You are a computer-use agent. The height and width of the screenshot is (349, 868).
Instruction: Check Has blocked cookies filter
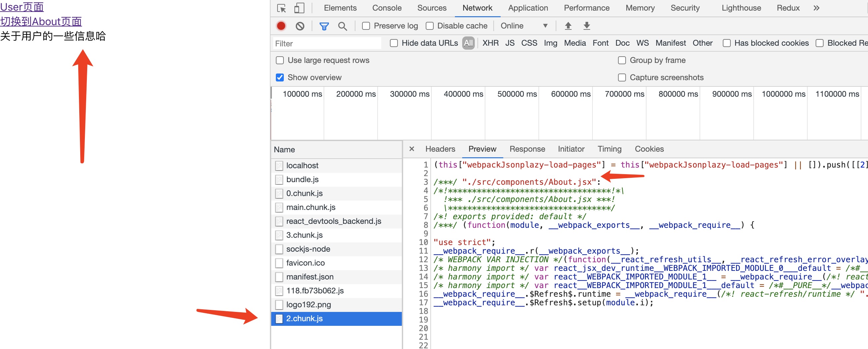[x=726, y=43]
